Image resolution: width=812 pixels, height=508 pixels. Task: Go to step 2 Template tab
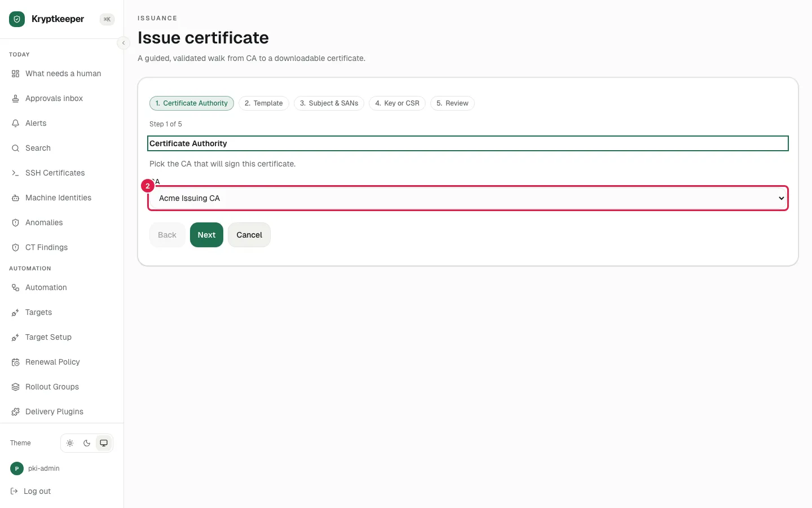264,103
